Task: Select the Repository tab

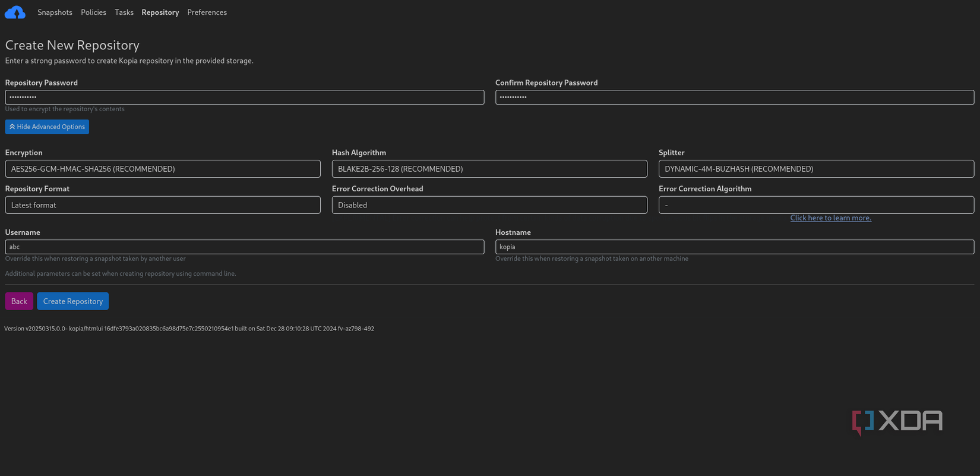Action: coord(160,12)
